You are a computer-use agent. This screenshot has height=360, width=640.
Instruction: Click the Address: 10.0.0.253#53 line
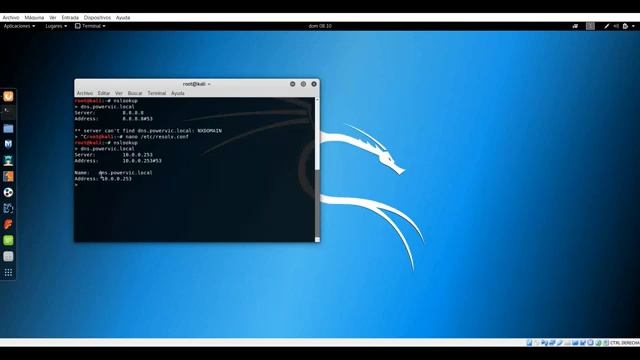tap(118, 161)
